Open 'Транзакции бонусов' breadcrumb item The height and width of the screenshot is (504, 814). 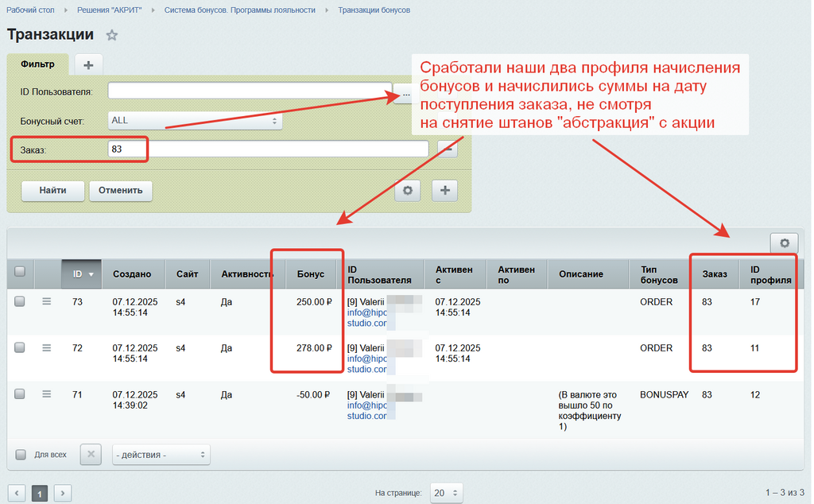(374, 10)
